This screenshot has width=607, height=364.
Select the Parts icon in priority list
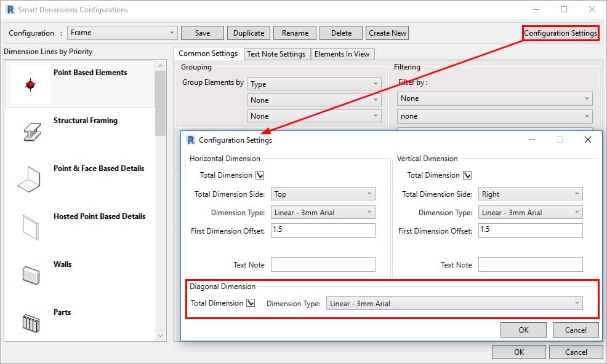tap(31, 323)
